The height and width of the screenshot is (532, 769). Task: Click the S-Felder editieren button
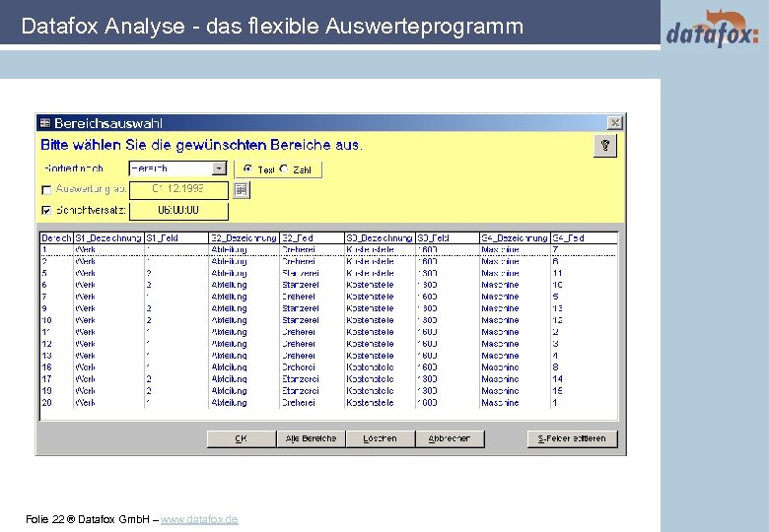tap(572, 438)
